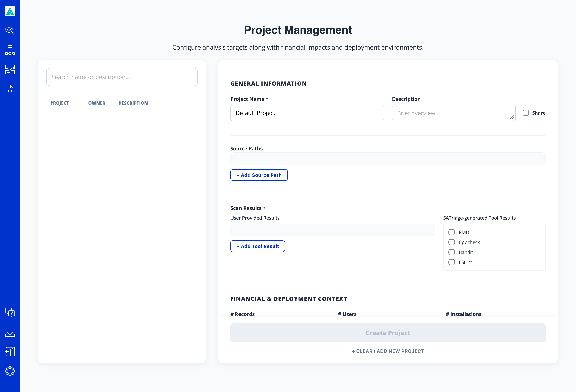Click the DESCRIPTION column header

click(x=133, y=103)
